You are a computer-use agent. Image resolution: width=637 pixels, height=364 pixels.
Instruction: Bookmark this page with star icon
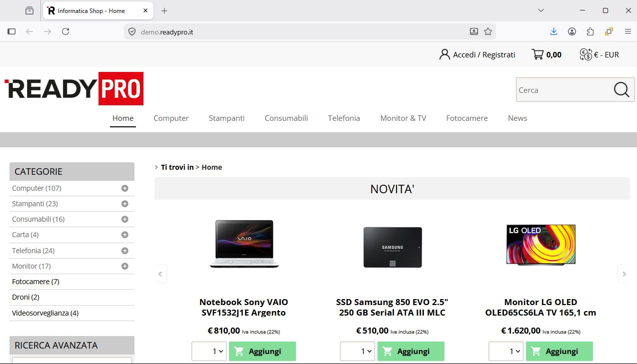click(488, 31)
